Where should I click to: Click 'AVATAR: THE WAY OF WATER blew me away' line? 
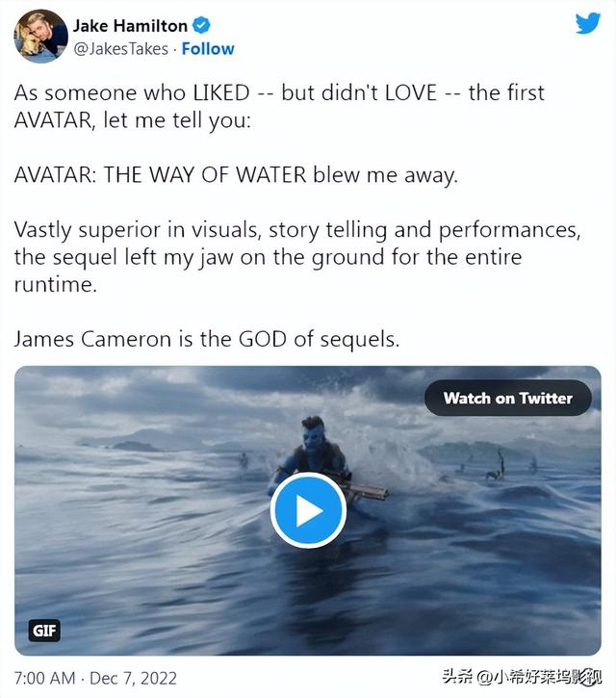(236, 175)
